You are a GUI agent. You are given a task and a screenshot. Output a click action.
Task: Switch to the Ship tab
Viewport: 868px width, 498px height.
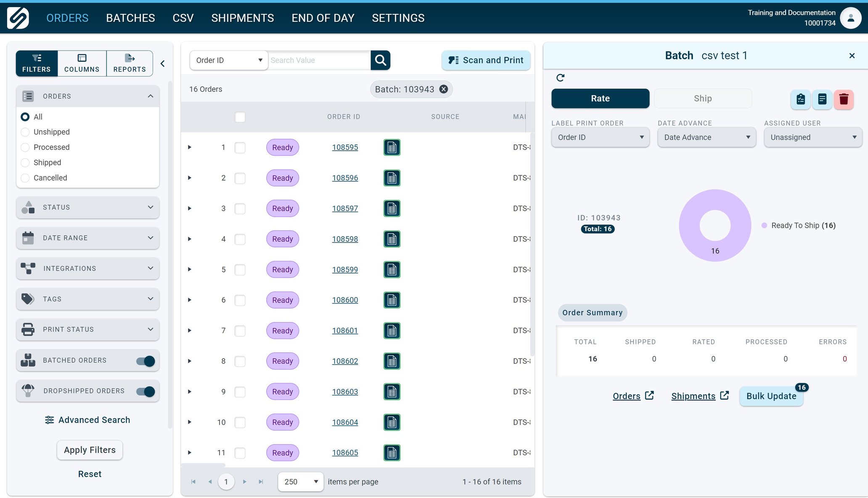click(703, 98)
